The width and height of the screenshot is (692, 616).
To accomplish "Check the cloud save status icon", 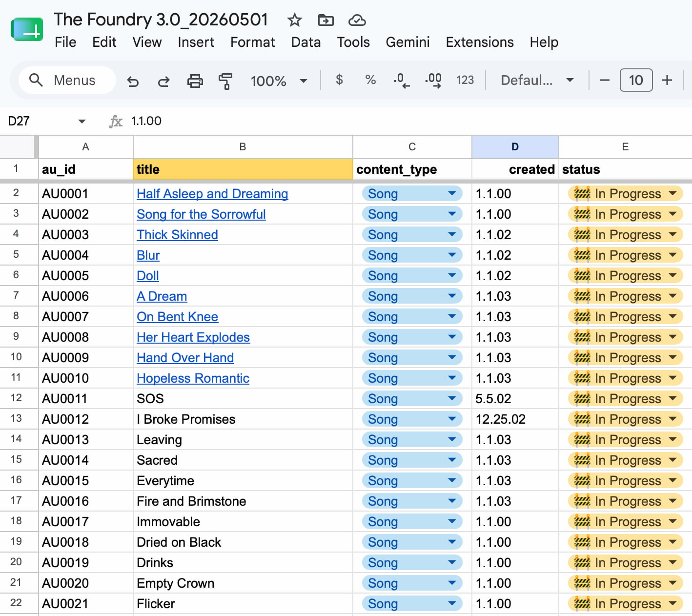I will [x=357, y=20].
